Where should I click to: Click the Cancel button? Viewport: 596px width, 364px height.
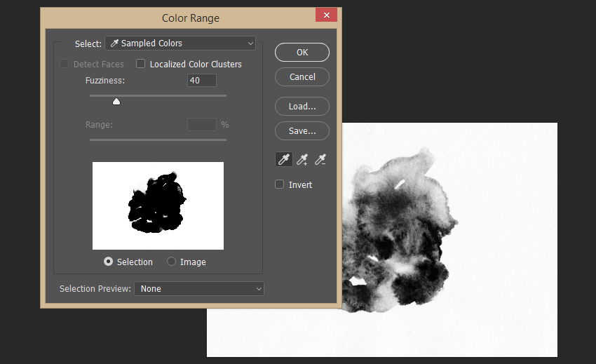[x=302, y=77]
